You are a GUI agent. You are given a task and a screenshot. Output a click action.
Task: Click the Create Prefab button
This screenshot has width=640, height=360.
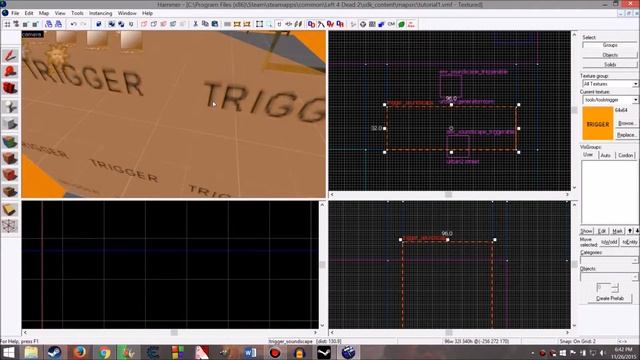[610, 298]
